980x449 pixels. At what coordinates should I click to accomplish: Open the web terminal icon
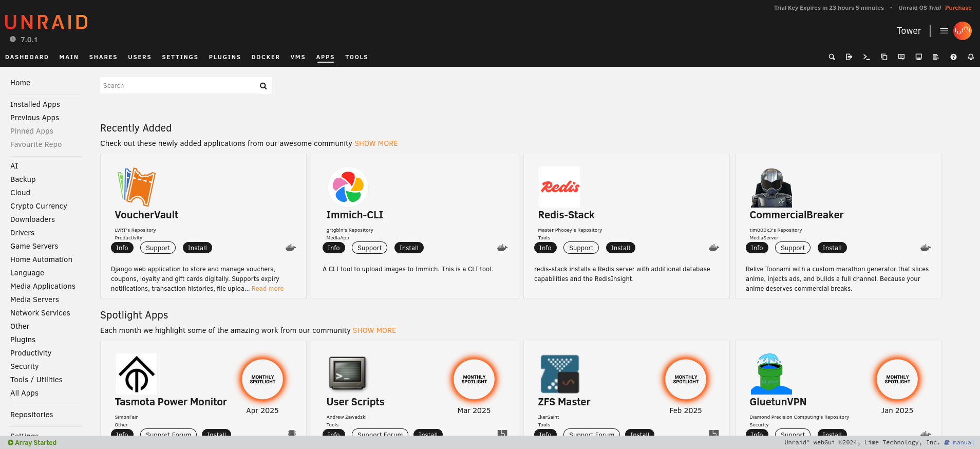coord(866,57)
